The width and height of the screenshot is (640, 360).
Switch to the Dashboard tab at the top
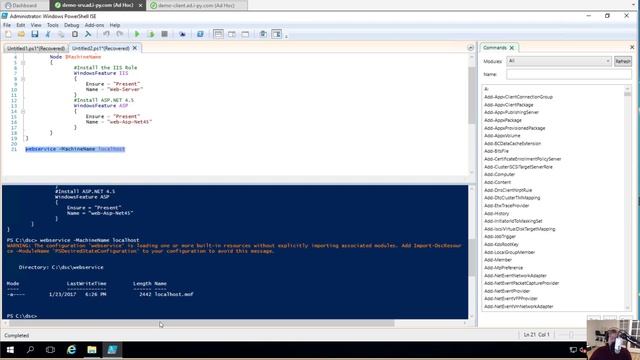coord(24,5)
